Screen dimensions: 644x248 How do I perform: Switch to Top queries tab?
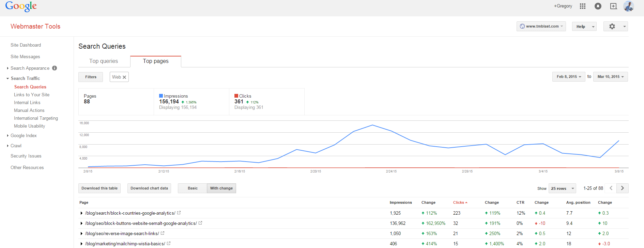click(x=104, y=61)
